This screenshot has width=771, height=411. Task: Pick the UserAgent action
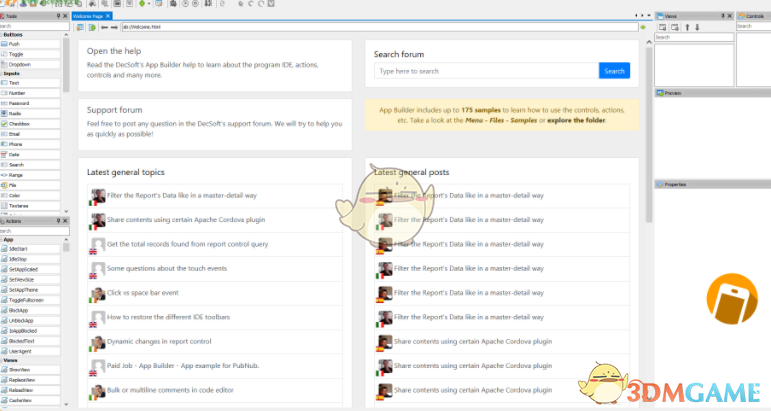click(x=30, y=352)
